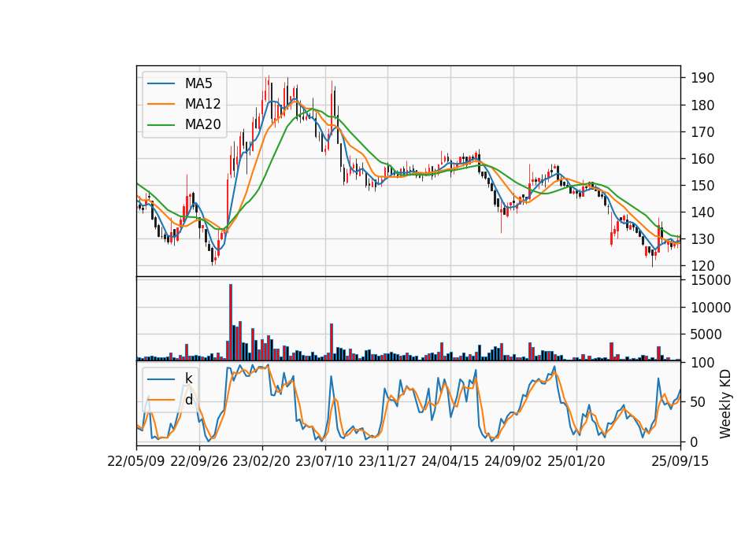
Task: Click the Weekly KD axis label
Action: click(725, 404)
